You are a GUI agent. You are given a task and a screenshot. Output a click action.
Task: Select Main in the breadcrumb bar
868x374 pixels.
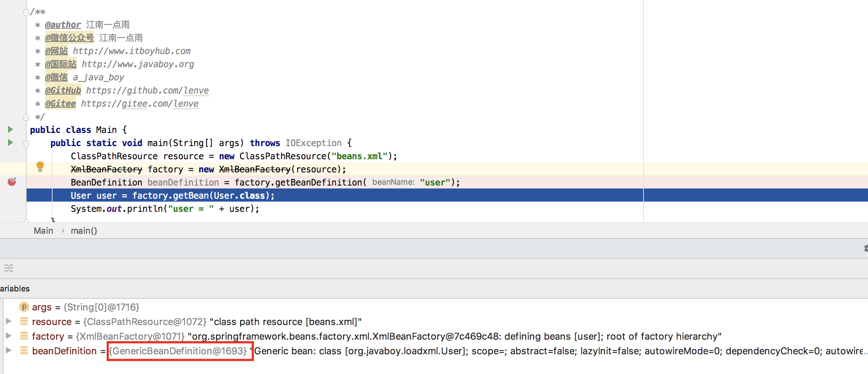[43, 231]
